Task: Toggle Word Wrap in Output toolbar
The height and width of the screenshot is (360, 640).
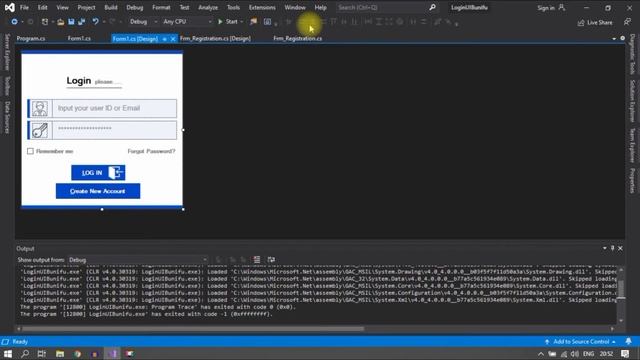Action: (x=271, y=260)
